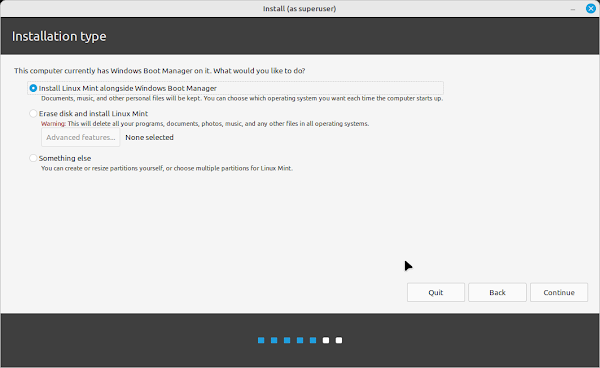Click the red Warning text
Screen dimensions: 600x368
click(x=53, y=124)
